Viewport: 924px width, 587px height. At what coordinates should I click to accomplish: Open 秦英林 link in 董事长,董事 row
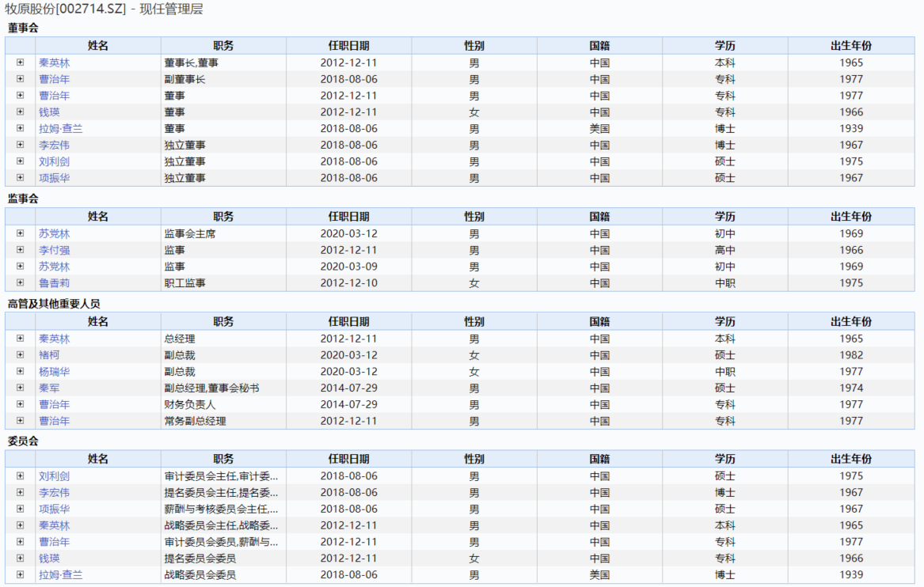coord(54,63)
